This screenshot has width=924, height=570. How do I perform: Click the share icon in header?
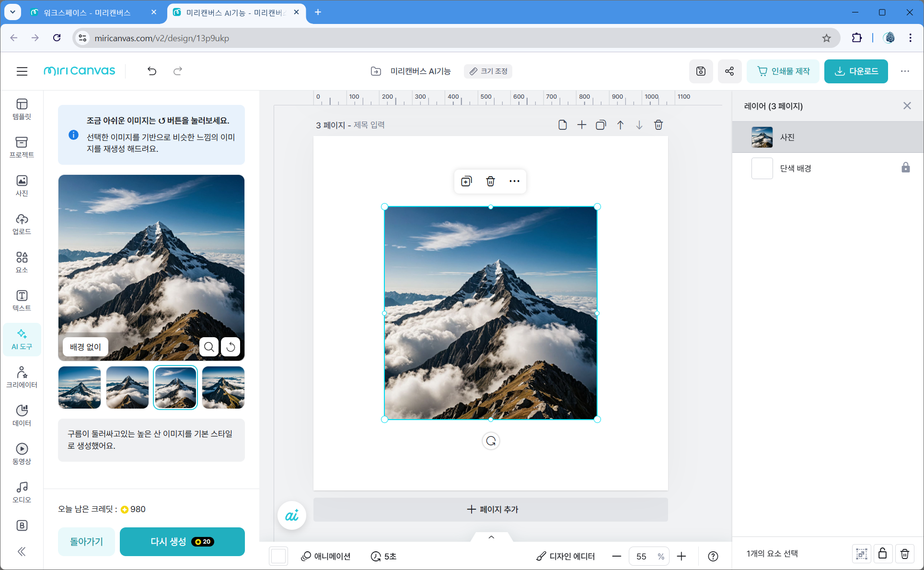[x=729, y=71]
